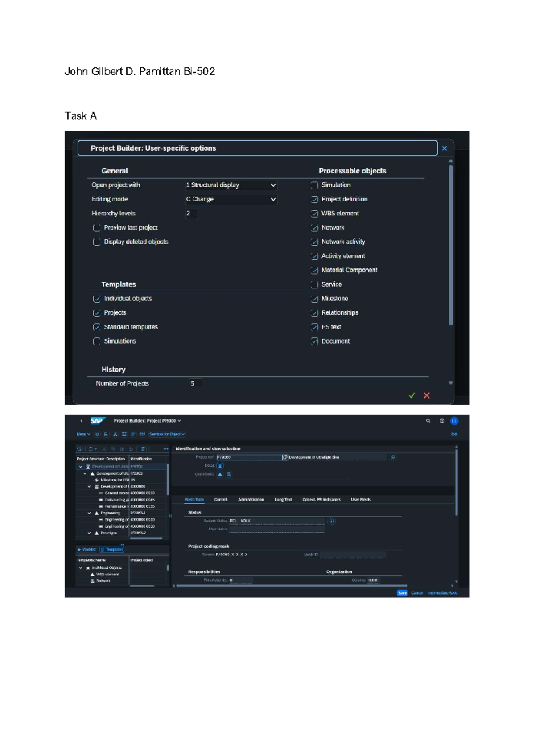Open the create-object dropdown in tree toolbar
This screenshot has width=535, height=756.
point(93,449)
